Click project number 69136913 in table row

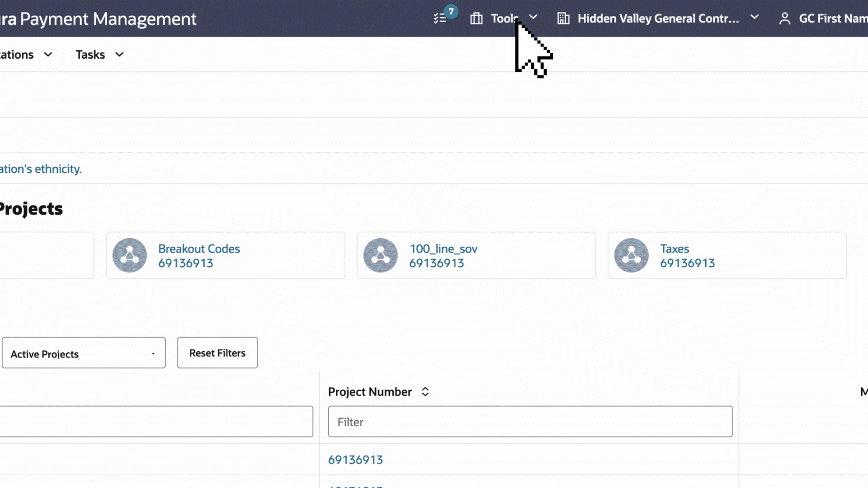(355, 460)
